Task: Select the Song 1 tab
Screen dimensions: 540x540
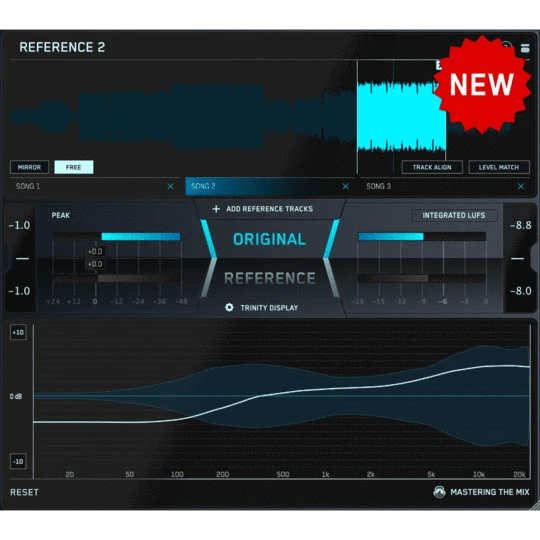Action: pyautogui.click(x=95, y=186)
